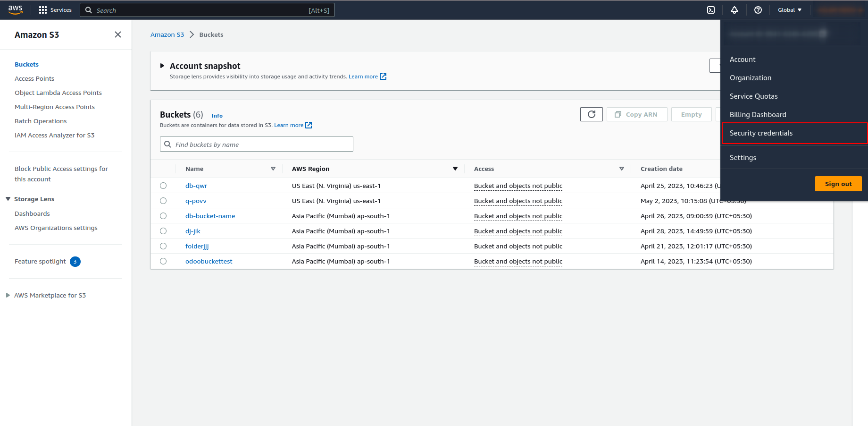The width and height of the screenshot is (868, 426).
Task: Close the Amazon S3 sidebar
Action: pyautogui.click(x=118, y=34)
